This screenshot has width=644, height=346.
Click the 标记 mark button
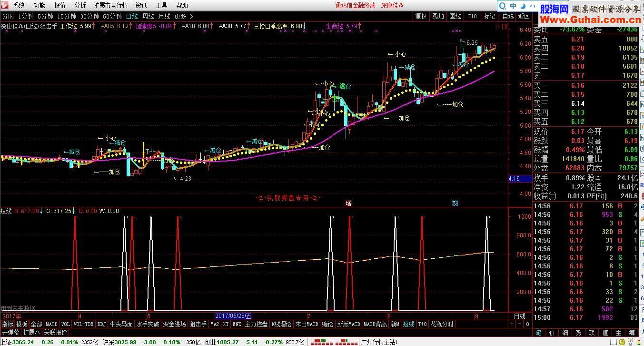pyautogui.click(x=489, y=16)
